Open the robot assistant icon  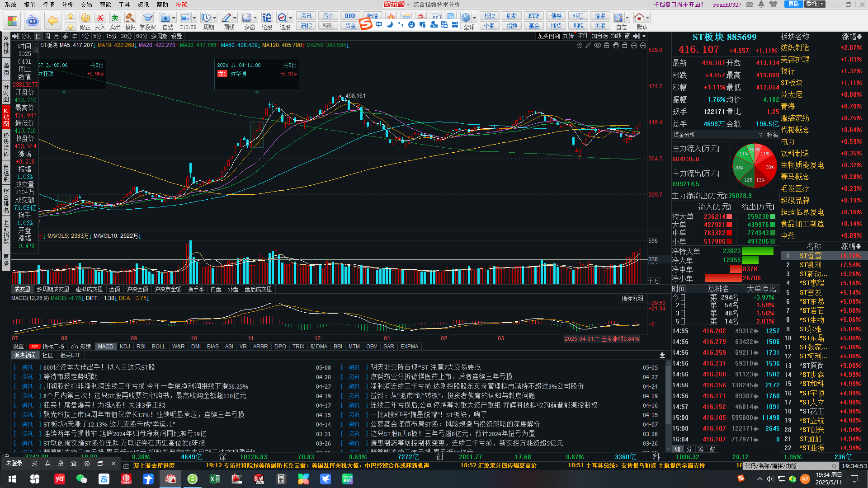33,21
